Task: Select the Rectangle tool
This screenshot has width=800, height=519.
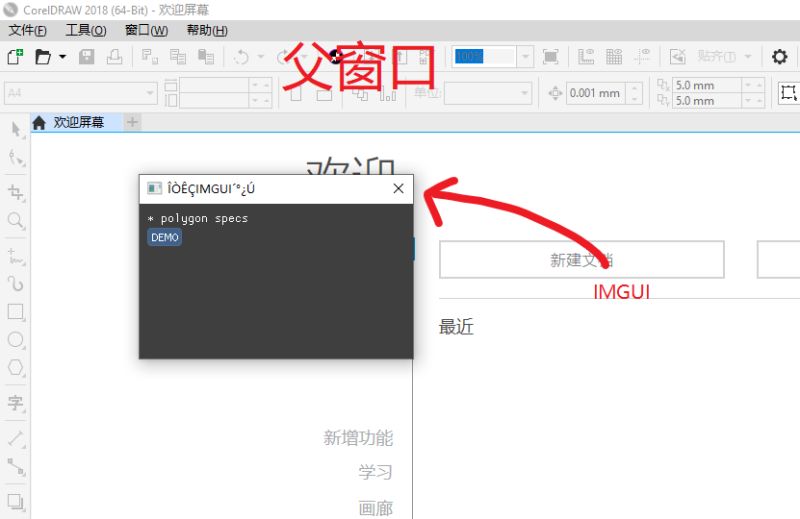Action: 16,312
